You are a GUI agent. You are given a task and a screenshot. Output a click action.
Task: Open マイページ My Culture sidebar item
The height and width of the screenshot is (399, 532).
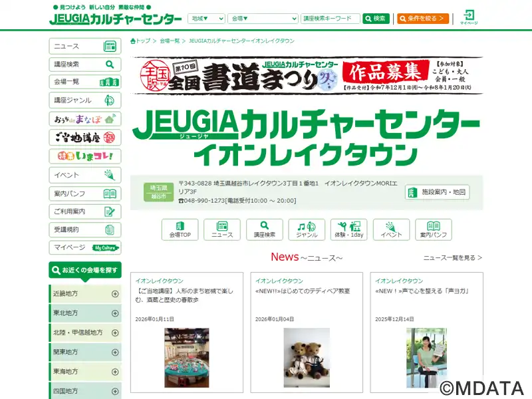85,247
